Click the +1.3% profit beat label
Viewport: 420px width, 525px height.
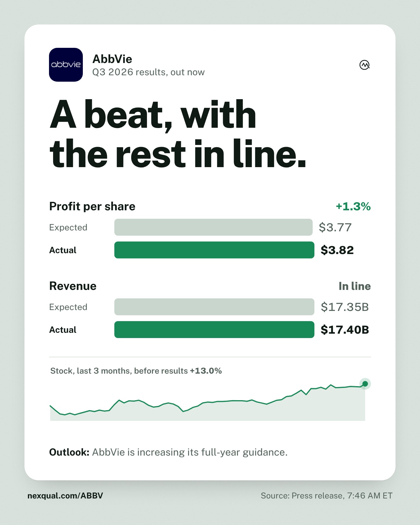[x=353, y=206]
